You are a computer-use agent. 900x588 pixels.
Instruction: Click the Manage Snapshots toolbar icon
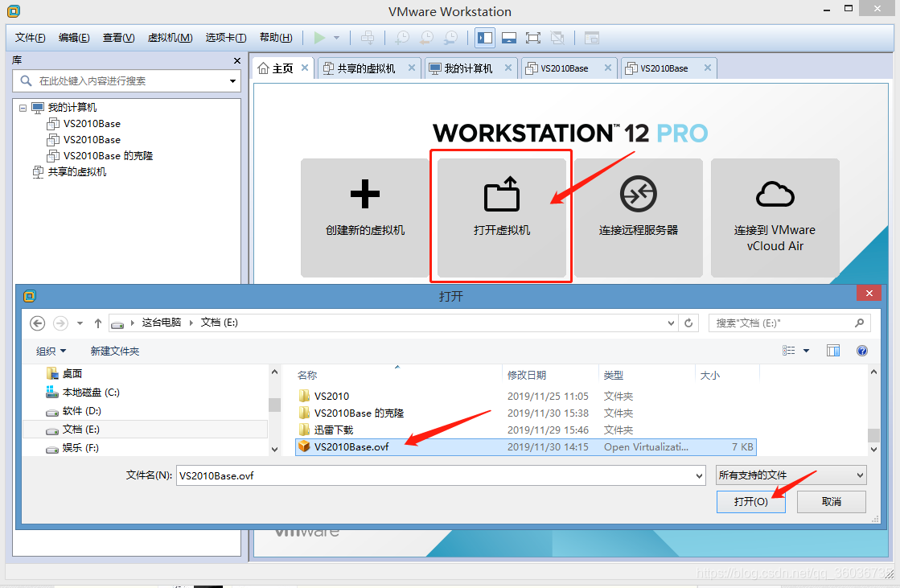point(451,38)
